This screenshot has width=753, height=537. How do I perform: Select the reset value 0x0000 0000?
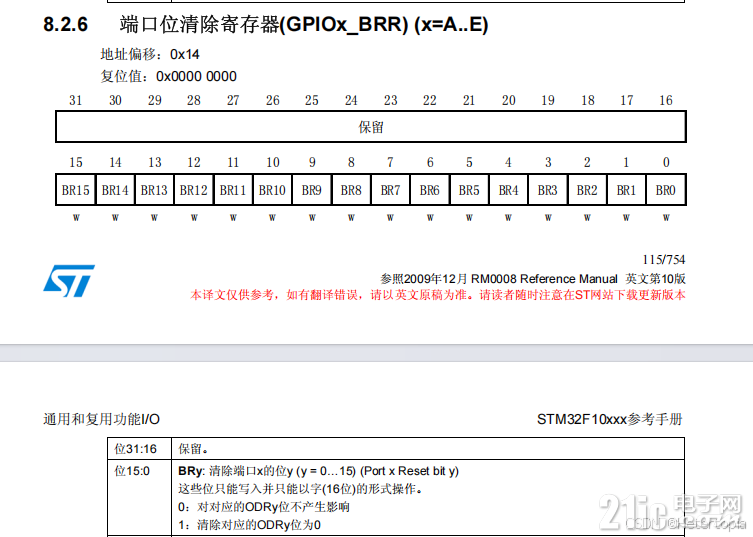pos(196,76)
